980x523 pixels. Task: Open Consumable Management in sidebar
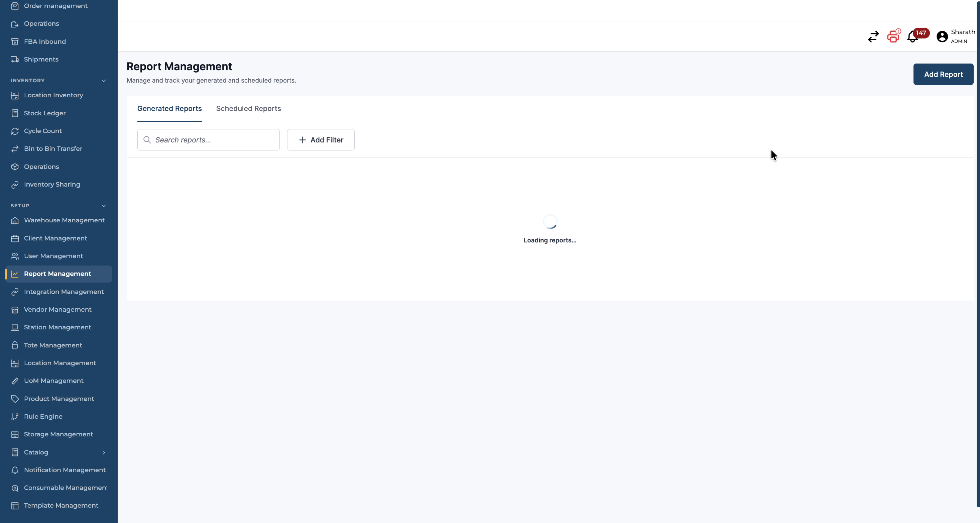58,488
